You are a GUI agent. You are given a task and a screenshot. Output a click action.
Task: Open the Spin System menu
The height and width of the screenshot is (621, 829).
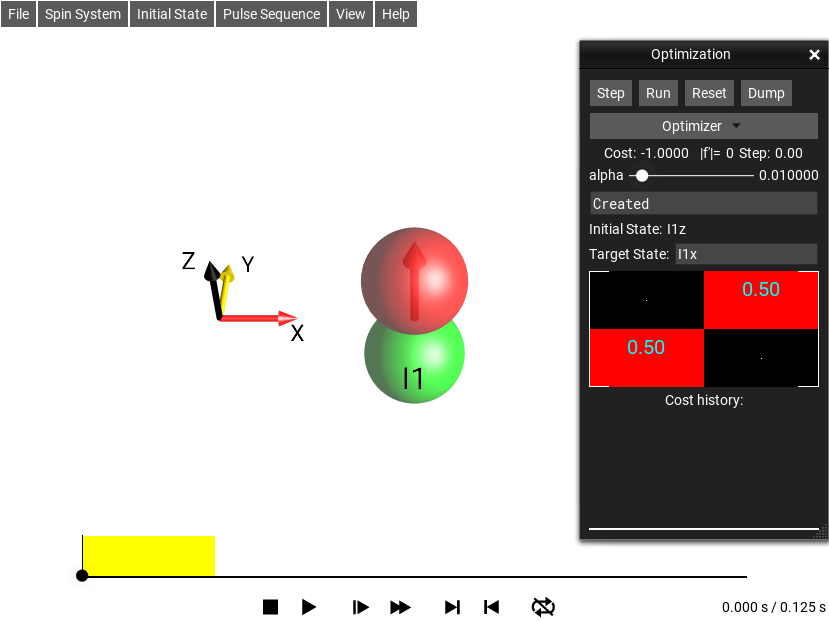point(83,14)
